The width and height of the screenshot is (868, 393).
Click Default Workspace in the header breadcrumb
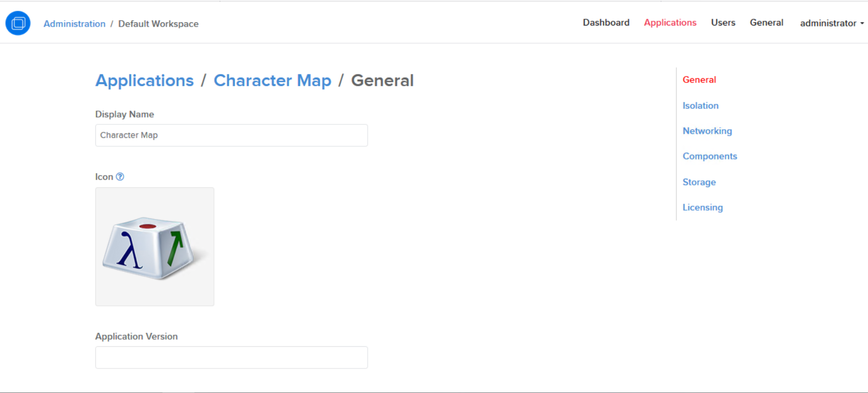tap(158, 24)
